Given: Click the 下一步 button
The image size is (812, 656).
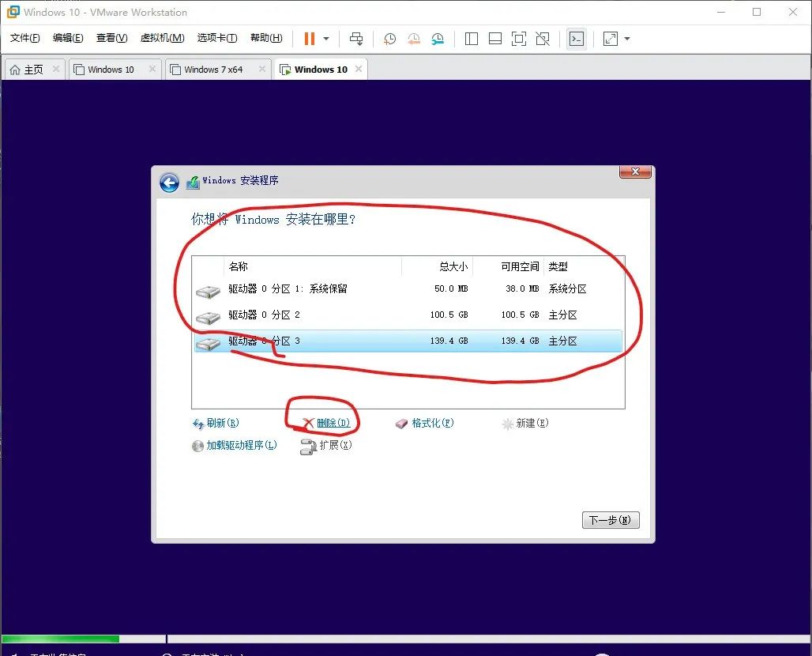Looking at the screenshot, I should point(610,519).
